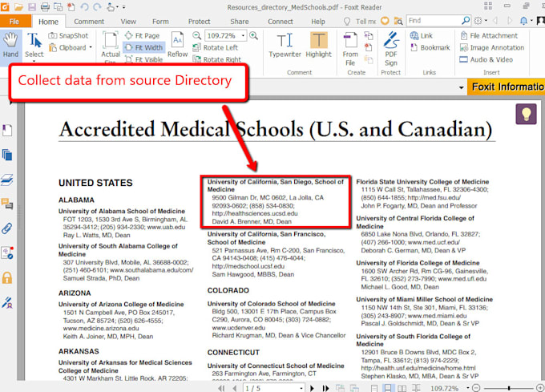Open the touch mode dropdown arrow
Screen dimensions: 545x392
[117, 6]
